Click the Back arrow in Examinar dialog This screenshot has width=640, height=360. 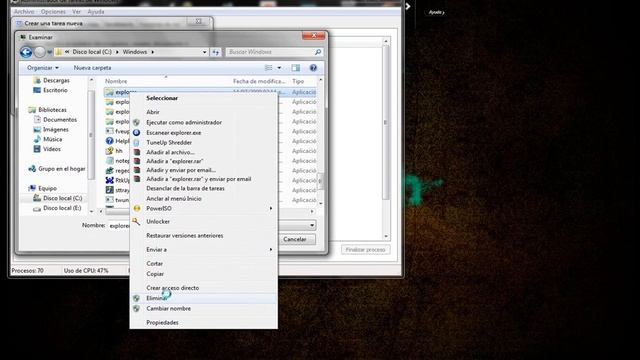click(x=26, y=52)
